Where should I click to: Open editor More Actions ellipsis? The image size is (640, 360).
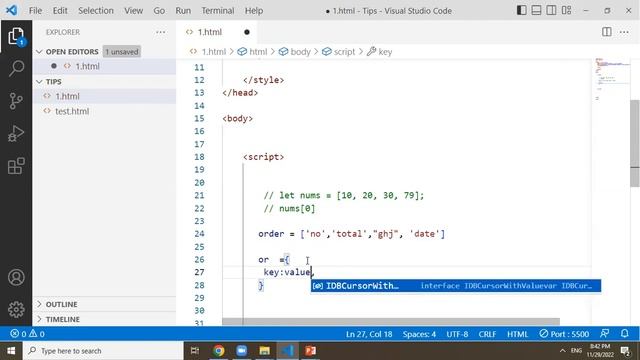(624, 32)
